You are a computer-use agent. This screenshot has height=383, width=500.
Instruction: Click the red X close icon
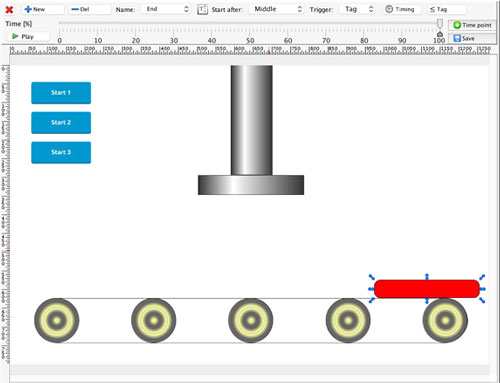point(9,9)
